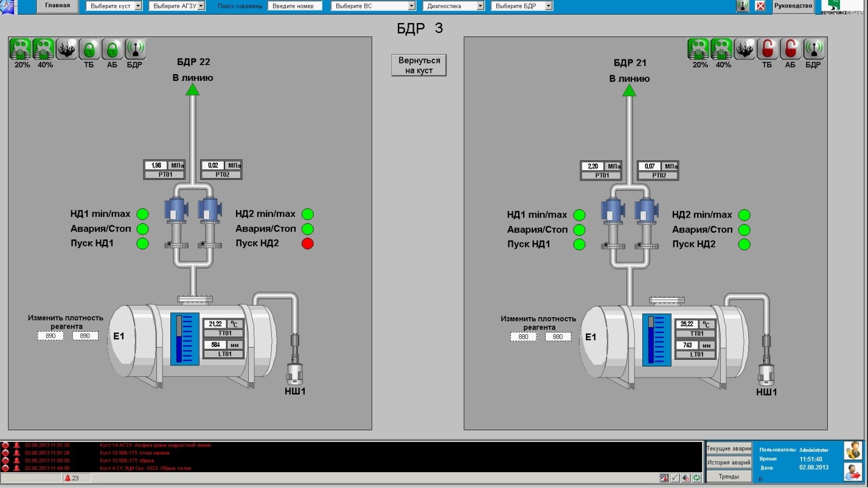Go to Главная page
Image resolution: width=868 pixels, height=488 pixels.
click(x=58, y=6)
